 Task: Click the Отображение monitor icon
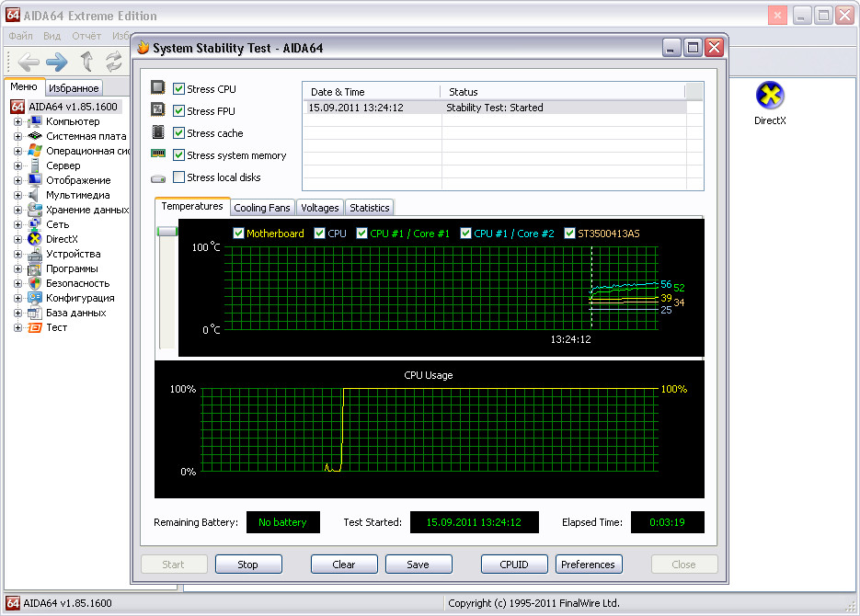(35, 180)
